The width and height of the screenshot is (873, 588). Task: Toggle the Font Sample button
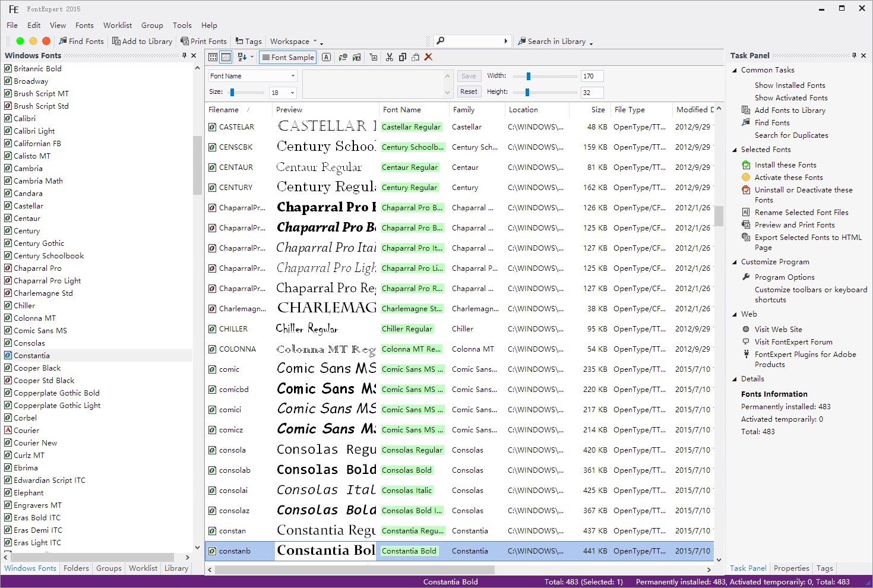[287, 57]
